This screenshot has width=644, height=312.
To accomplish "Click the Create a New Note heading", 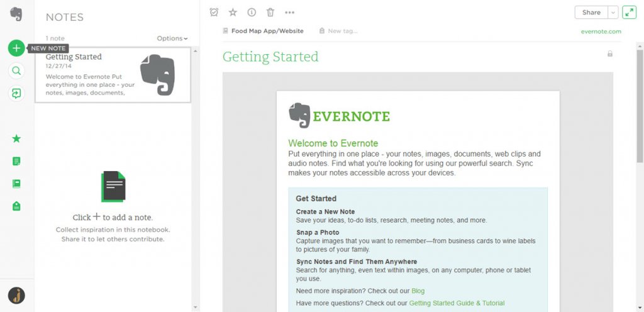I will [x=325, y=212].
